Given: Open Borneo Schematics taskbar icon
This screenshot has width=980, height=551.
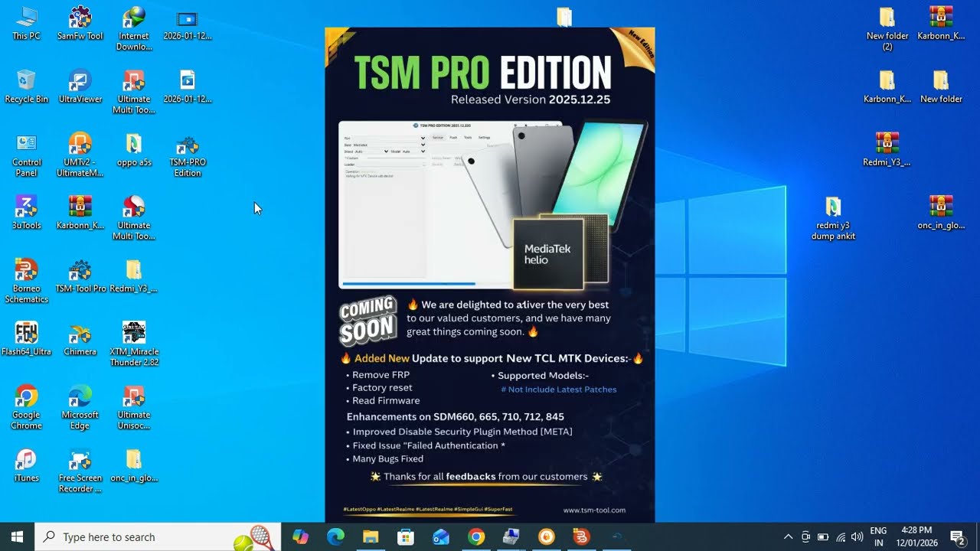Looking at the screenshot, I should [x=582, y=536].
